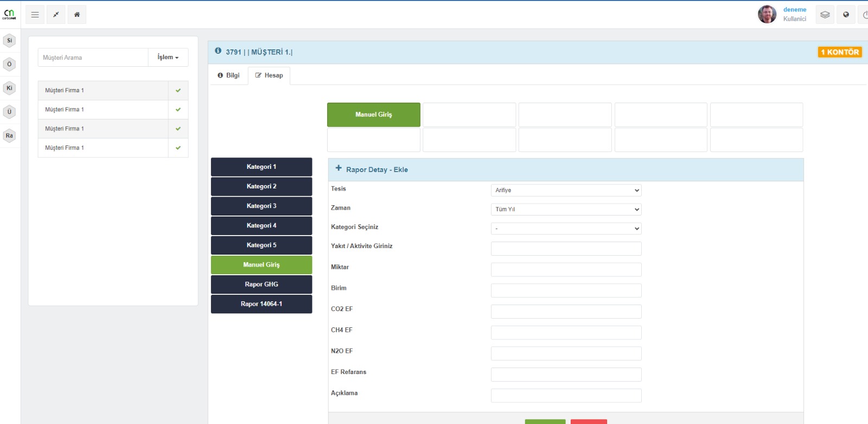Click the pin icon in top toolbar
Image resolution: width=868 pixels, height=424 pixels.
point(56,15)
